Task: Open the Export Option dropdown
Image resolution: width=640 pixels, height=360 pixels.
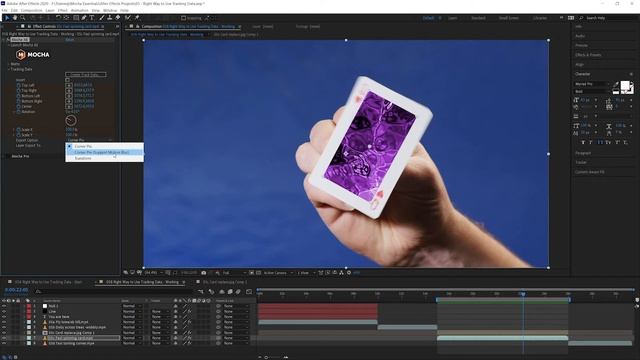Action: tap(89, 140)
